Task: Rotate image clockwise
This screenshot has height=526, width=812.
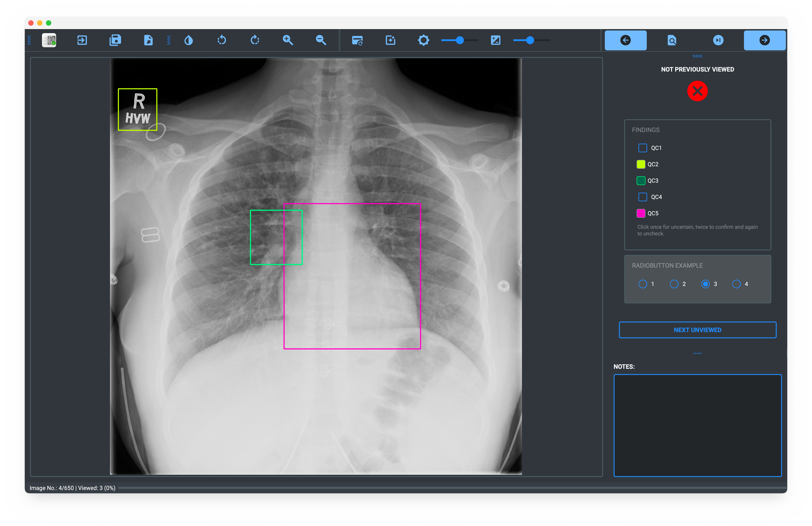Action: (x=255, y=40)
